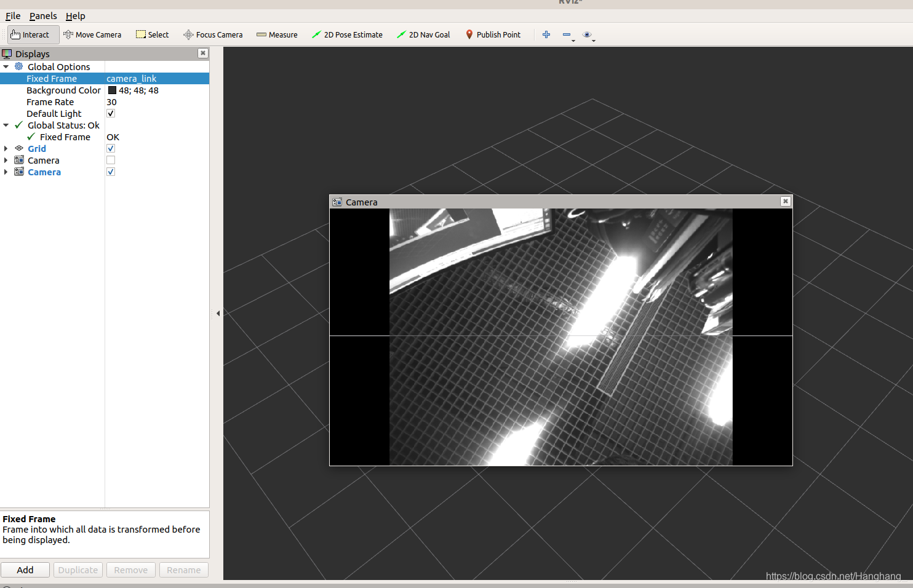The width and height of the screenshot is (913, 588).
Task: Click the Camera window title bar
Action: pos(560,202)
